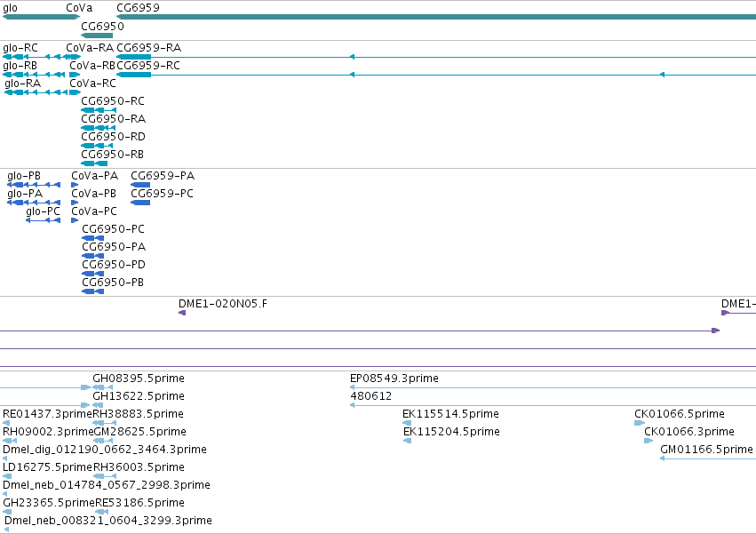Select CG6950-PC protein

pyautogui.click(x=92, y=238)
